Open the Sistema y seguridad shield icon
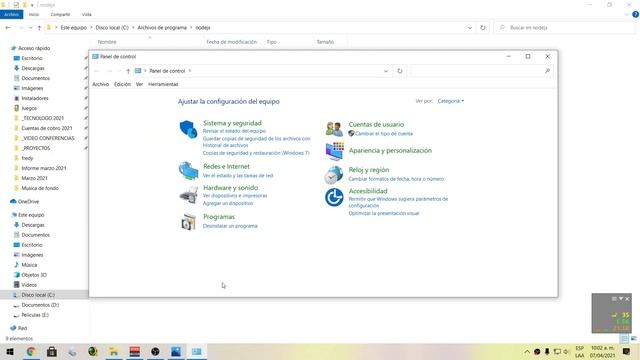Viewport: 640px width, 360px height. tap(188, 129)
